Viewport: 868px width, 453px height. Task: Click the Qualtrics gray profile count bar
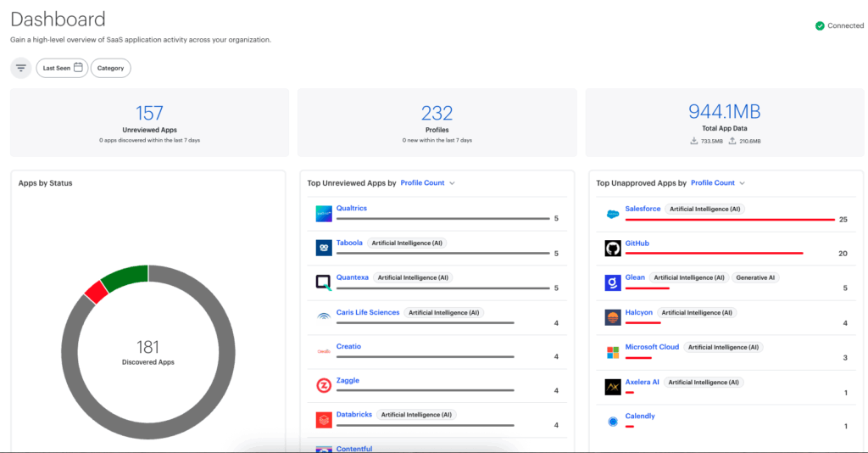tap(442, 219)
